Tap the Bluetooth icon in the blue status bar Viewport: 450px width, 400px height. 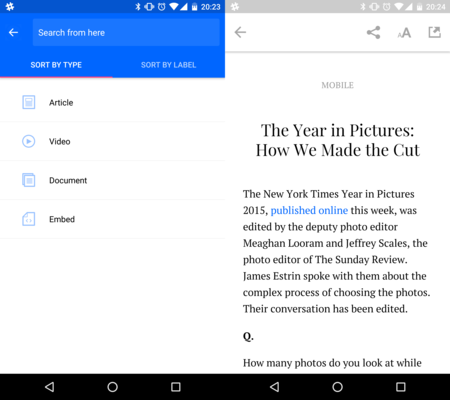click(138, 7)
